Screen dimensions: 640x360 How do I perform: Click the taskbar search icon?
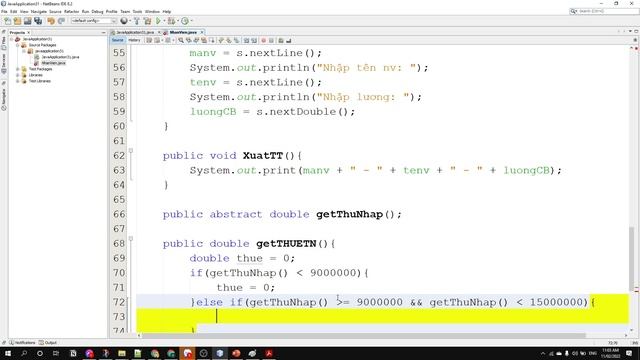(24, 353)
